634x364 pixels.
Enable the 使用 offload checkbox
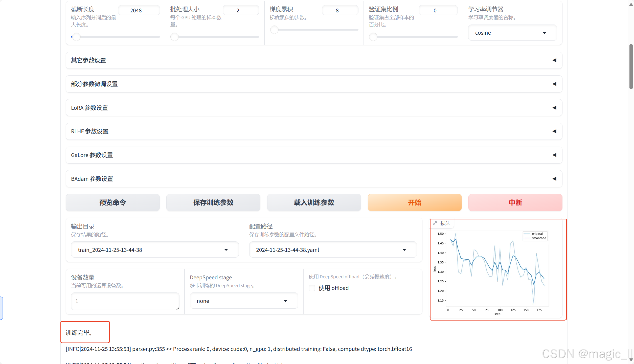[312, 288]
